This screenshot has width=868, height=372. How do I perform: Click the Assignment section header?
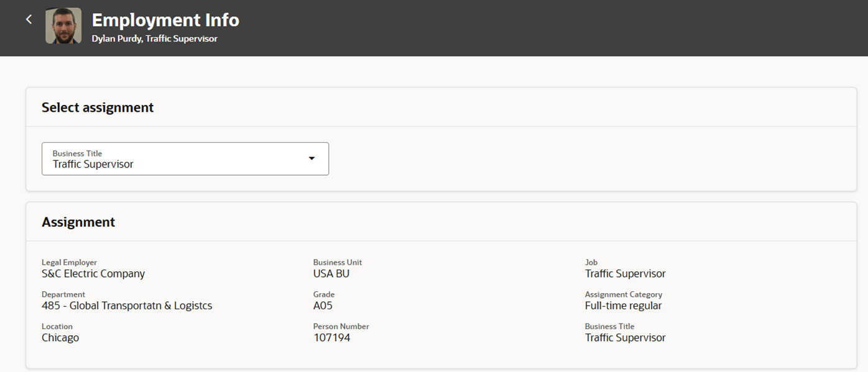pyautogui.click(x=78, y=222)
